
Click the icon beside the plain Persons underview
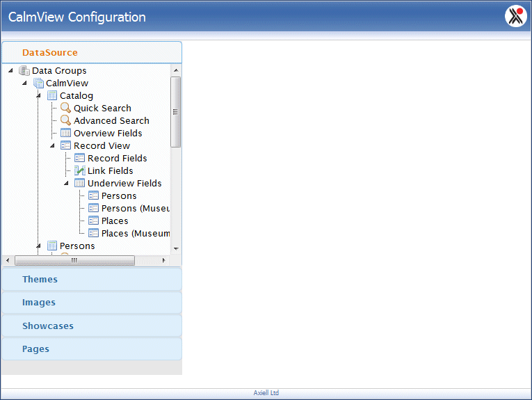93,195
